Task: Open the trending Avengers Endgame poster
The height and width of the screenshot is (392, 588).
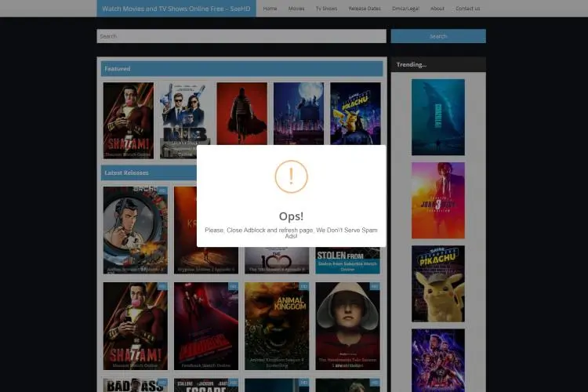Action: (x=438, y=361)
